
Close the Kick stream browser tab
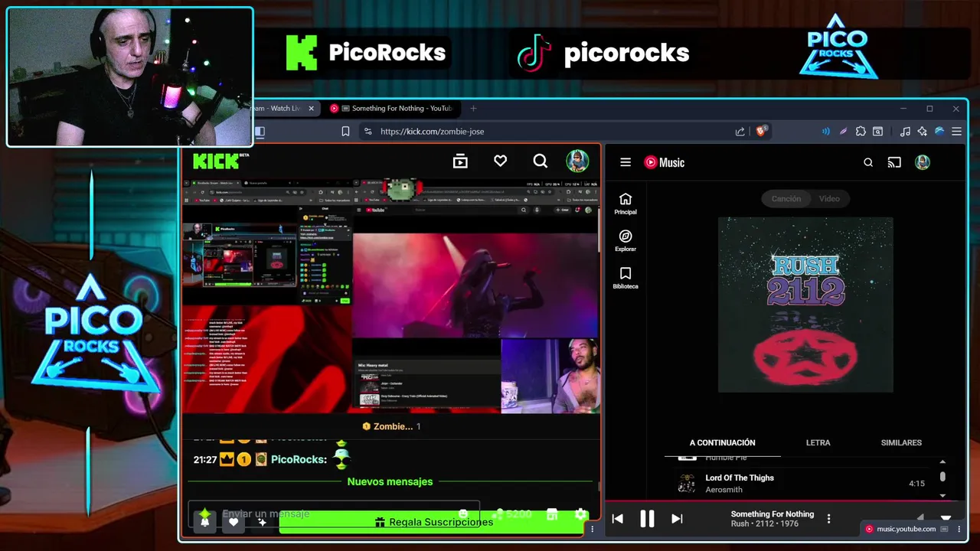coord(311,109)
